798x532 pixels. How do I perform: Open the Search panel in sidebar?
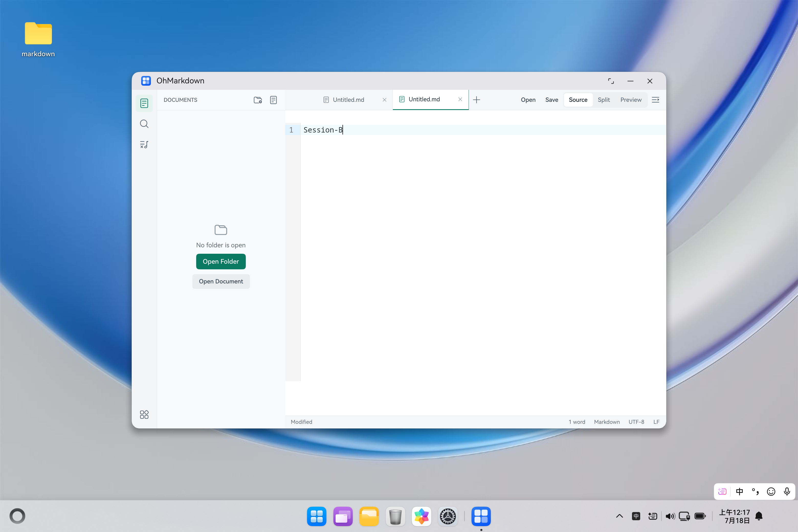point(144,124)
